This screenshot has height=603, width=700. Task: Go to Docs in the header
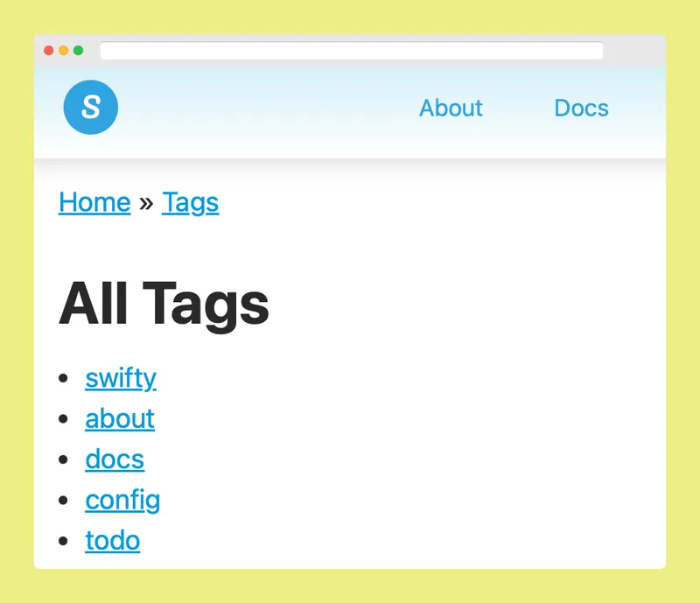581,108
